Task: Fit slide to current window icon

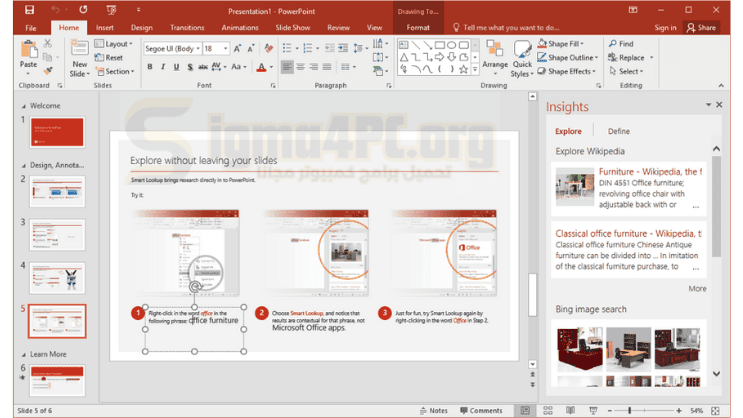Action: (715, 410)
